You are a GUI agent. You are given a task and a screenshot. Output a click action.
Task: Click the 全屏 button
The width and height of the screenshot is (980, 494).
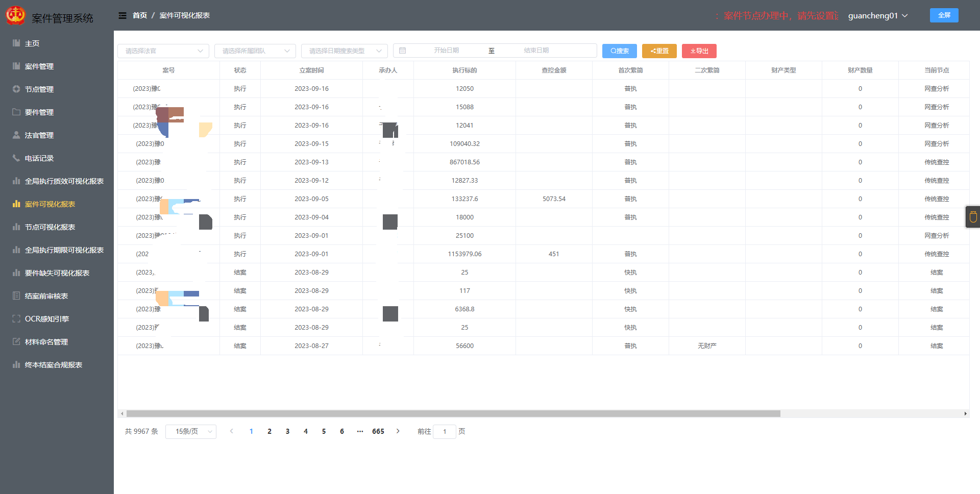944,15
